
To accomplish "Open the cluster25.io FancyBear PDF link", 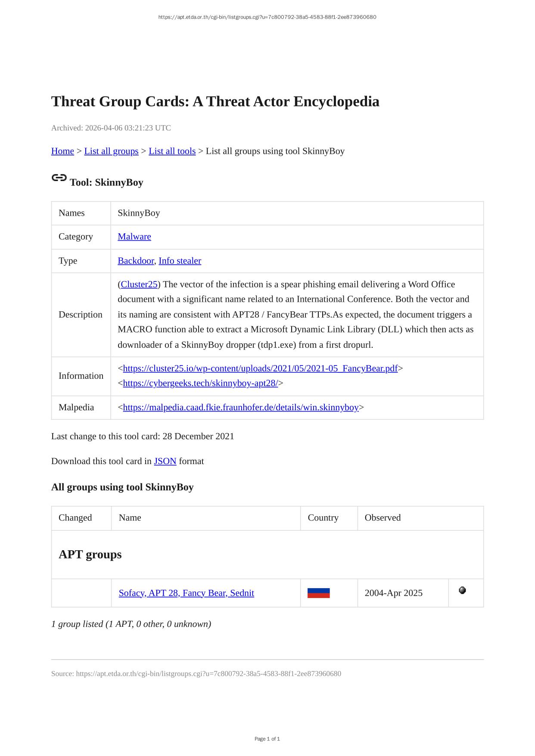I will coord(260,368).
